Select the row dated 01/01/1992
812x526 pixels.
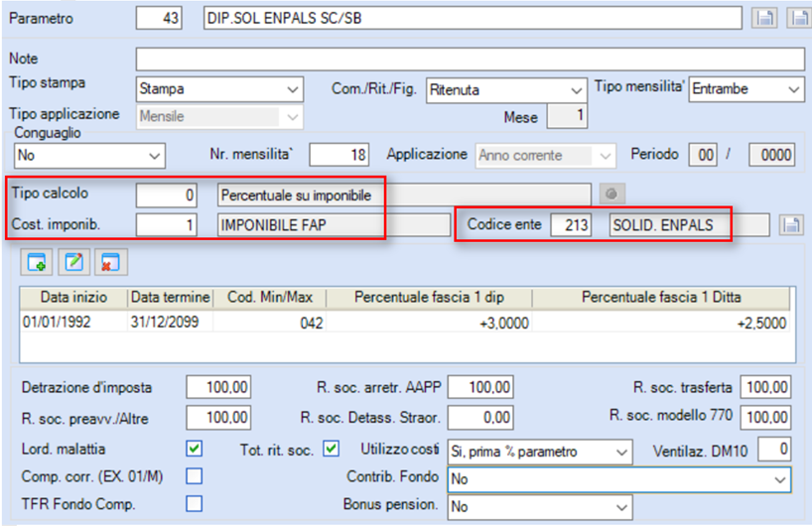coord(408,323)
